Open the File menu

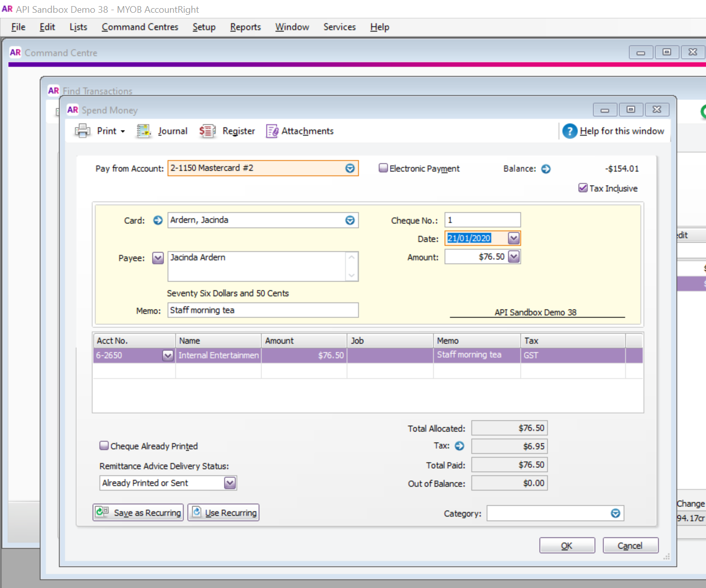pos(18,27)
